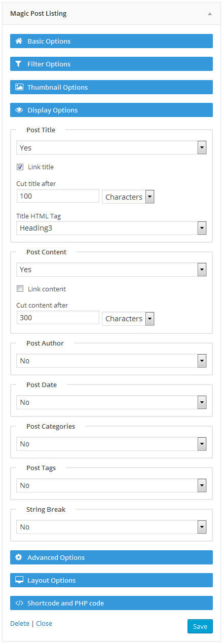The height and width of the screenshot is (644, 223).
Task: Expand the Layout Options section
Action: coord(111,580)
